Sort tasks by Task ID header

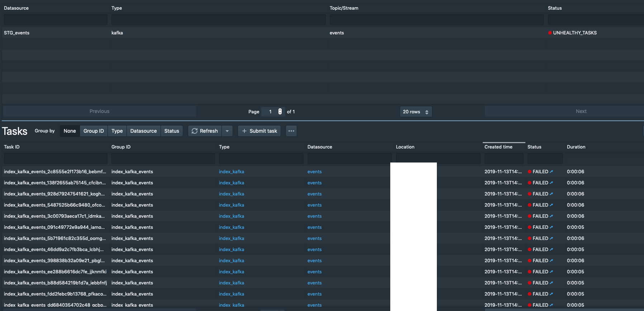point(12,147)
